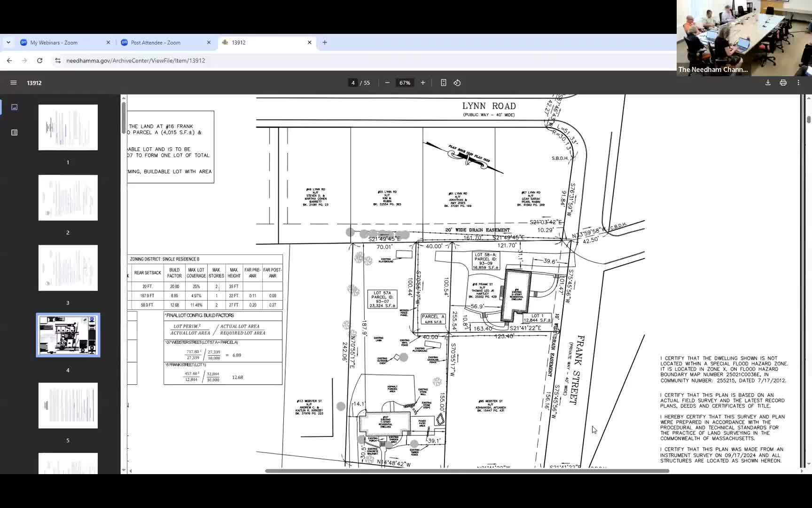Image resolution: width=812 pixels, height=508 pixels.
Task: Open page 3 thumbnail
Action: [x=68, y=268]
